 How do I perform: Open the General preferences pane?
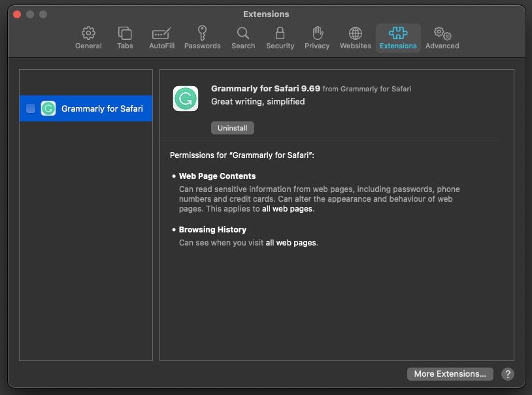point(88,38)
